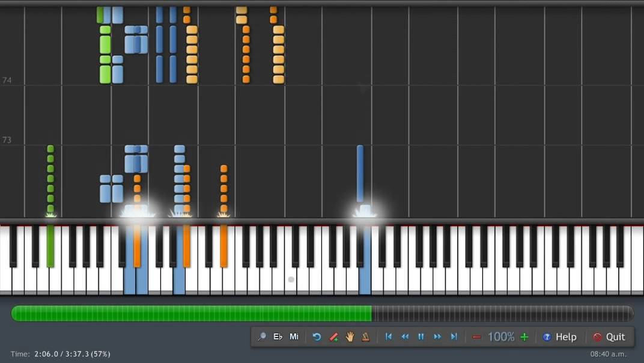Click the long blue falling note
This screenshot has height=363, width=644.
click(x=360, y=174)
